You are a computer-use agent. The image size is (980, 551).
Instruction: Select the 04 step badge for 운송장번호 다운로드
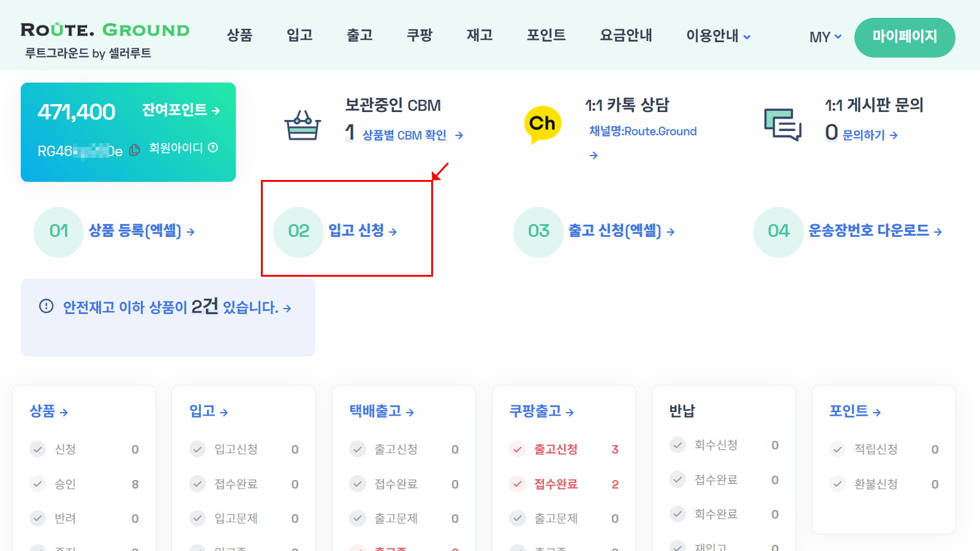[777, 232]
